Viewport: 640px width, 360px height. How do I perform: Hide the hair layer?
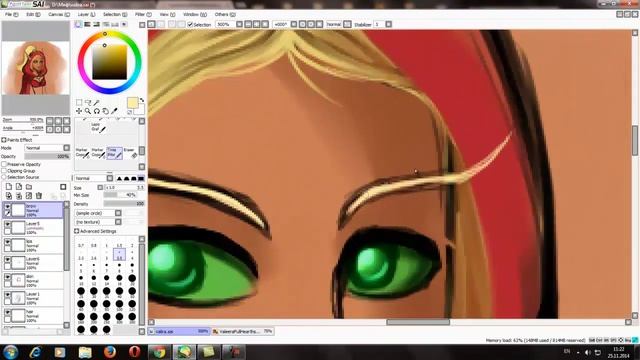click(x=7, y=312)
